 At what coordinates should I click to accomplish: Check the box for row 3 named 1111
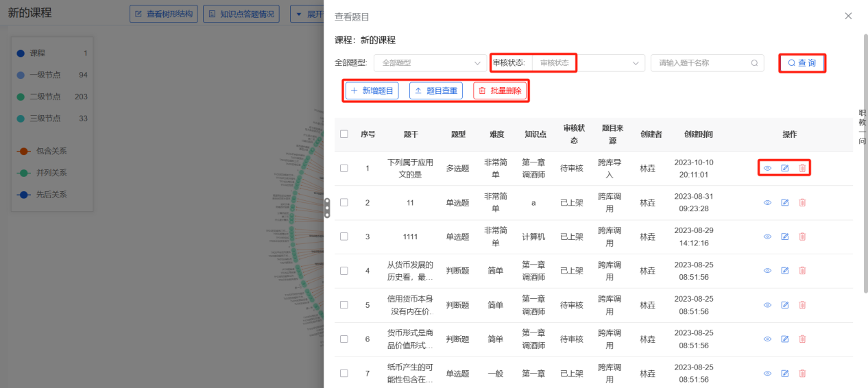click(x=344, y=237)
